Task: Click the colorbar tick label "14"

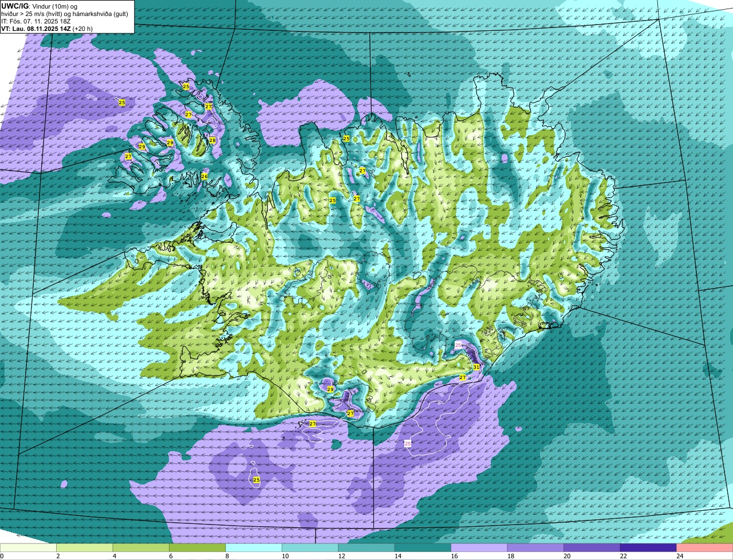Action: 397,556
